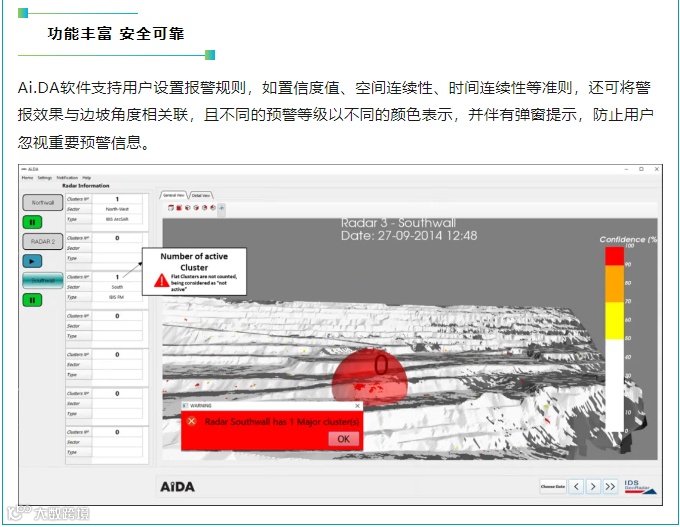Open the Notification menu
Screen dimensions: 680x527
pyautogui.click(x=67, y=177)
